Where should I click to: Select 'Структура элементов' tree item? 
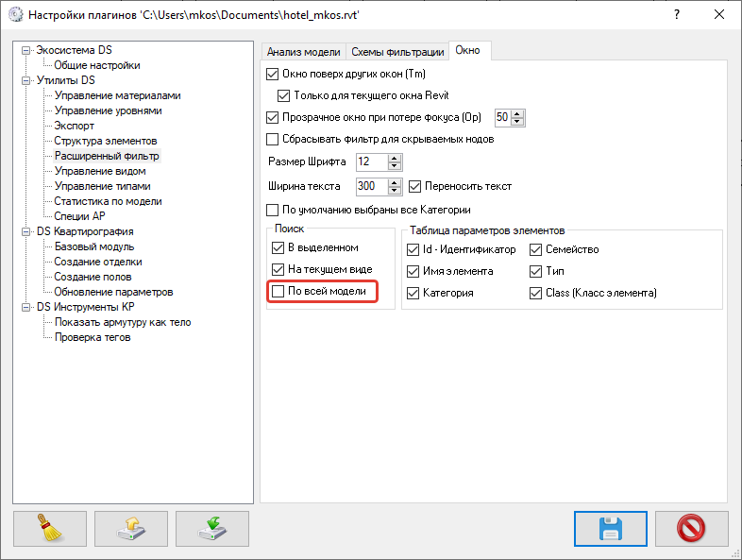tap(106, 141)
